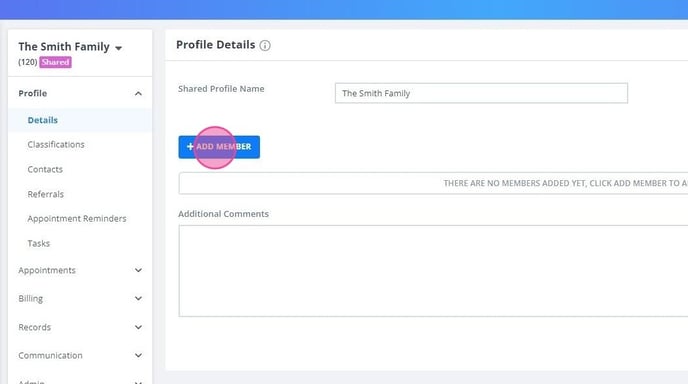The width and height of the screenshot is (688, 384).
Task: Open Appointment Reminders settings
Action: 77,219
